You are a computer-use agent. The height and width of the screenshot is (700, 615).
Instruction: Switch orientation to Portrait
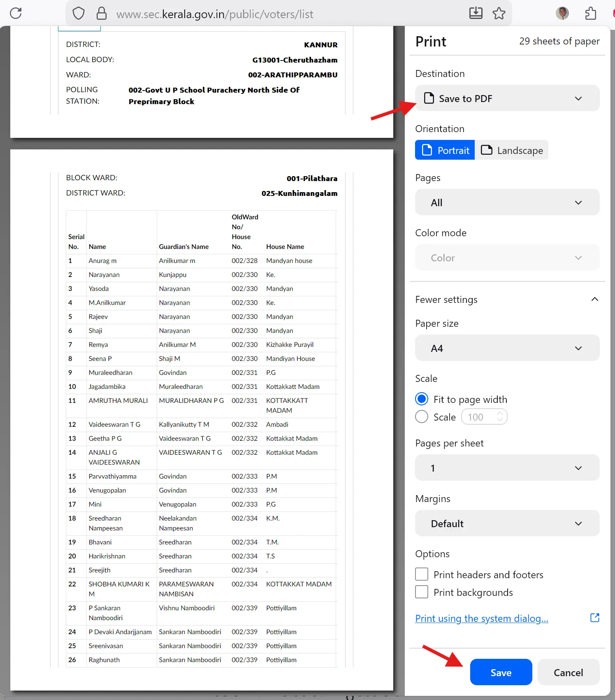[445, 150]
